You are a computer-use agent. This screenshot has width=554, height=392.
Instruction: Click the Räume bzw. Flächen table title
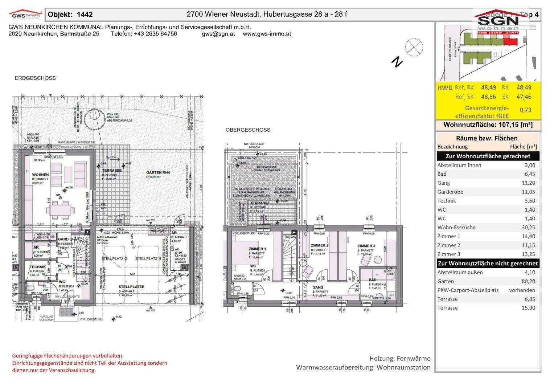487,138
